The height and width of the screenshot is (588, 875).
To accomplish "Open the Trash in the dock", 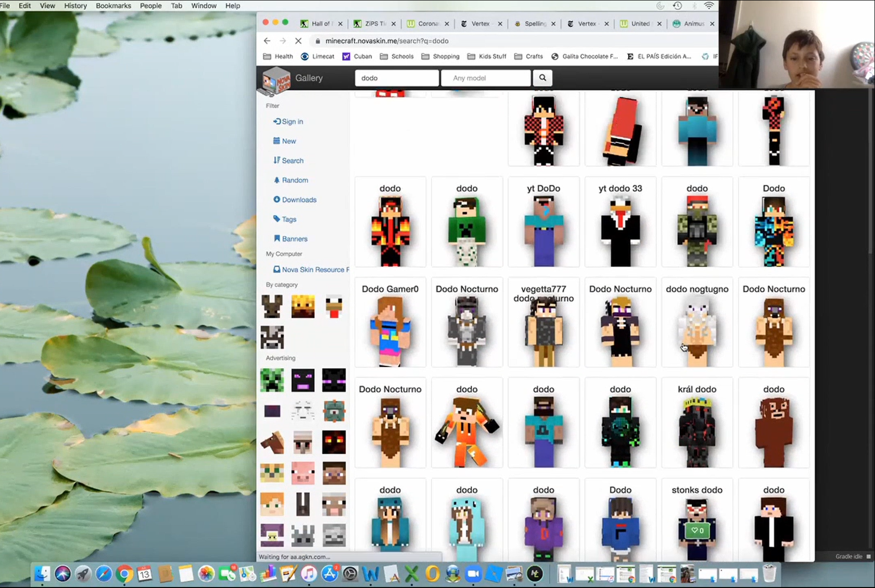I will coord(770,574).
